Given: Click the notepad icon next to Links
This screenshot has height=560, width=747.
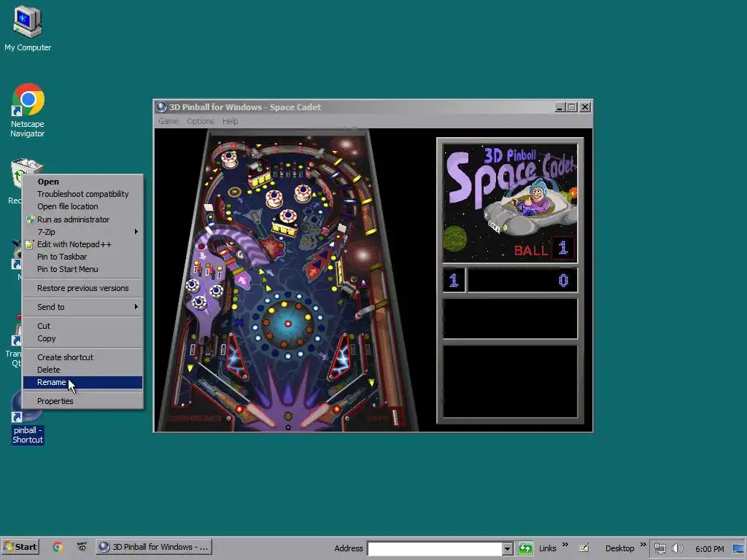Looking at the screenshot, I should 584,548.
